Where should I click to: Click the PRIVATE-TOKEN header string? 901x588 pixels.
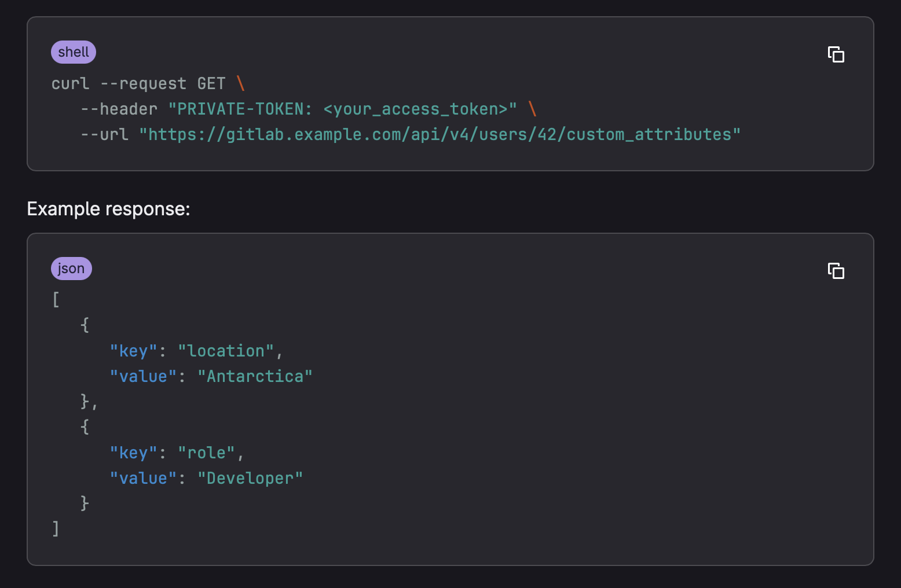(x=342, y=109)
